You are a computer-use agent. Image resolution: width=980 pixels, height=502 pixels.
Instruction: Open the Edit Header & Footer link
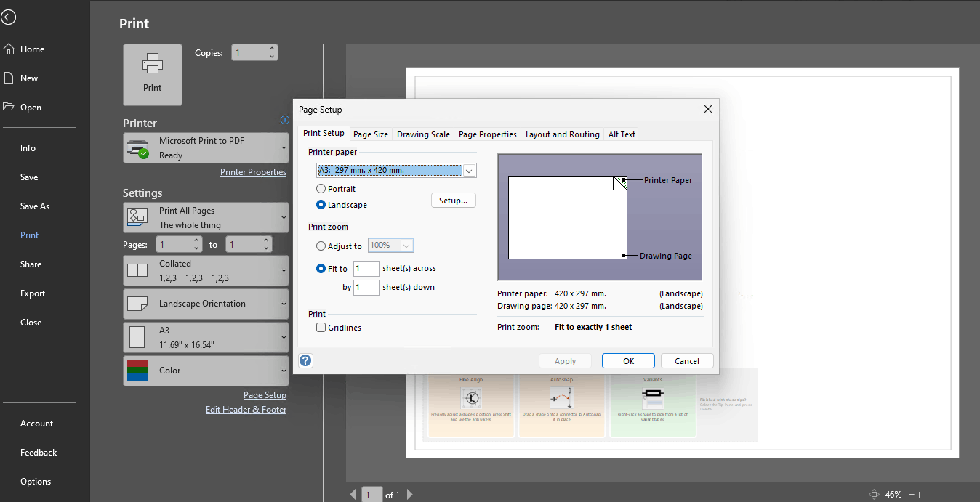[246, 409]
